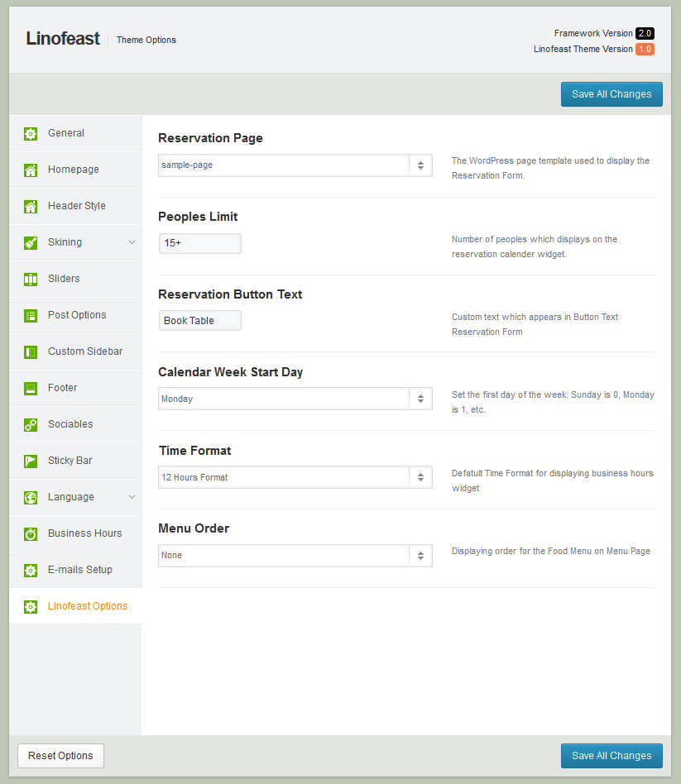Viewport: 681px width, 784px height.
Task: Open the Menu Order dropdown
Action: pos(295,556)
